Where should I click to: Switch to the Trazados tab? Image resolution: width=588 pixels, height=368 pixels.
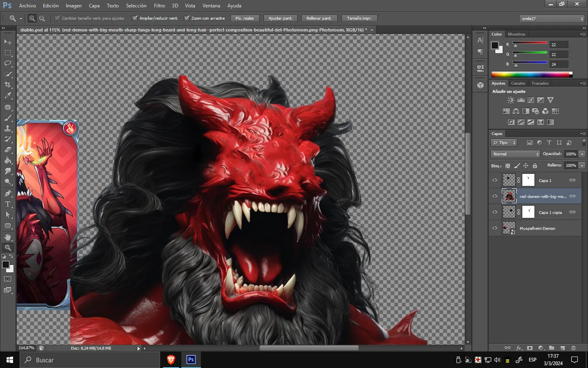(x=540, y=83)
